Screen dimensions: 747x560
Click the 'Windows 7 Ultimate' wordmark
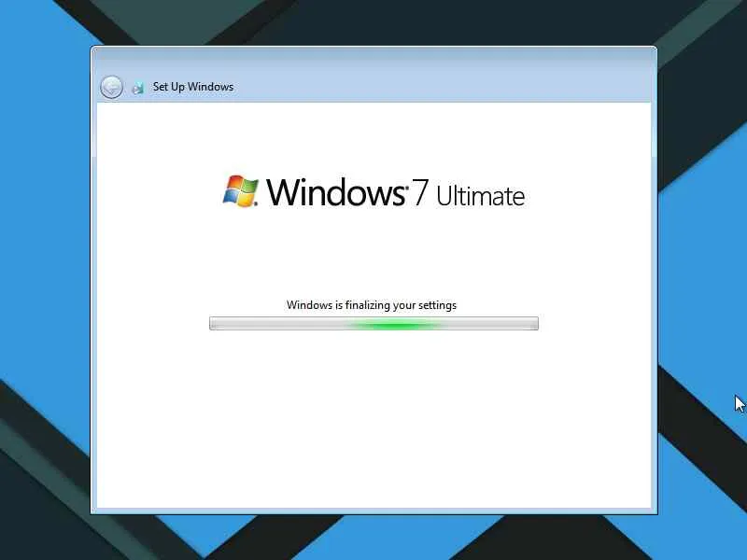pyautogui.click(x=395, y=193)
